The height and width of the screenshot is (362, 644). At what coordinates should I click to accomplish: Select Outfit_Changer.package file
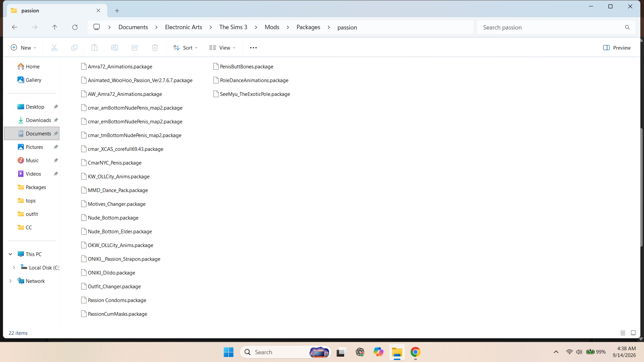tap(111, 286)
